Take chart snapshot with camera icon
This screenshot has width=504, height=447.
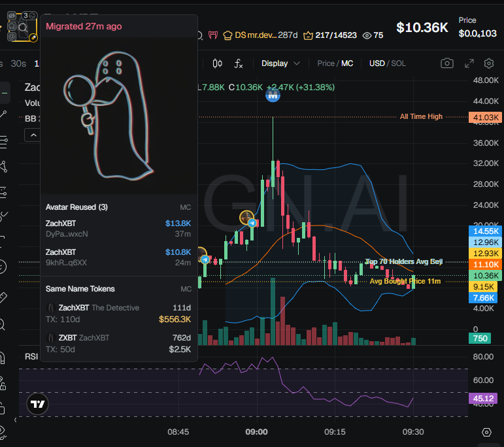pos(446,63)
